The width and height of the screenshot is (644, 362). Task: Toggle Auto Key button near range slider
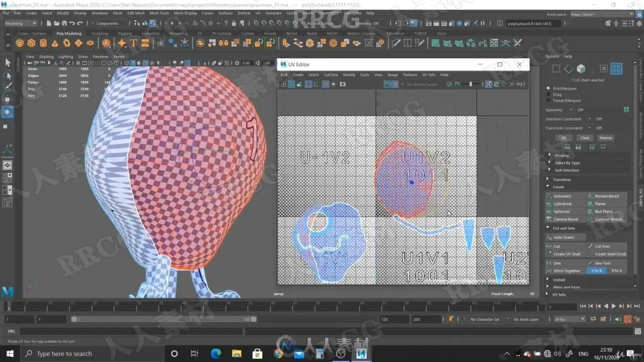(x=627, y=319)
